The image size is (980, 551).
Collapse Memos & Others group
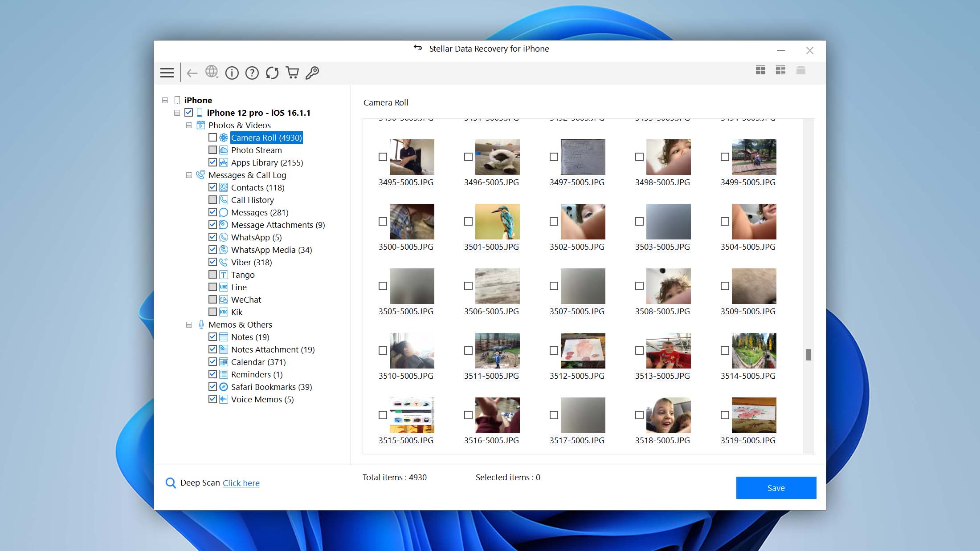point(189,325)
